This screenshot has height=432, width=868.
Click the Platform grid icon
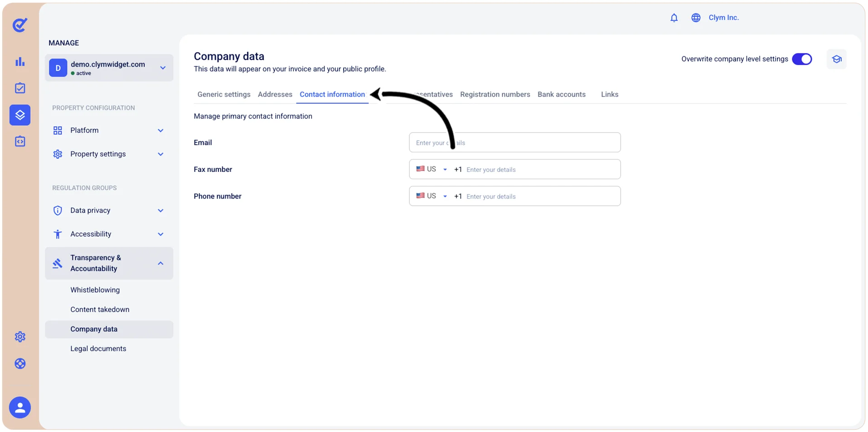pyautogui.click(x=58, y=131)
